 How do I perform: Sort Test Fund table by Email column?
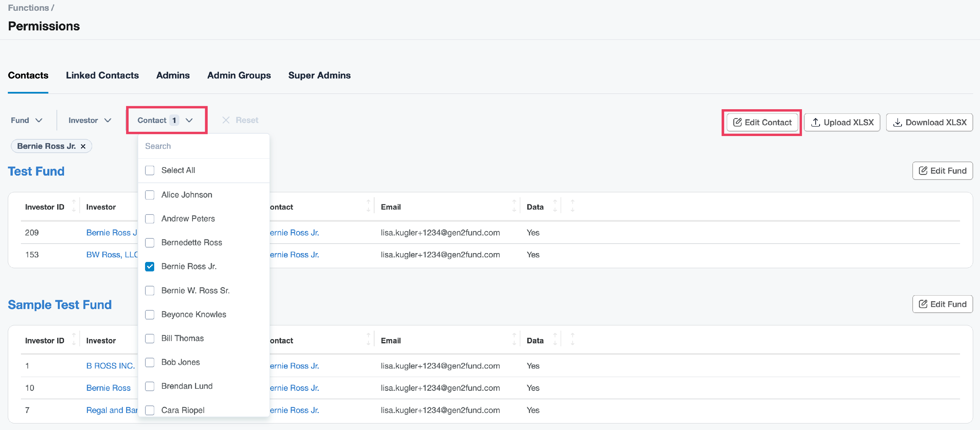coord(514,206)
